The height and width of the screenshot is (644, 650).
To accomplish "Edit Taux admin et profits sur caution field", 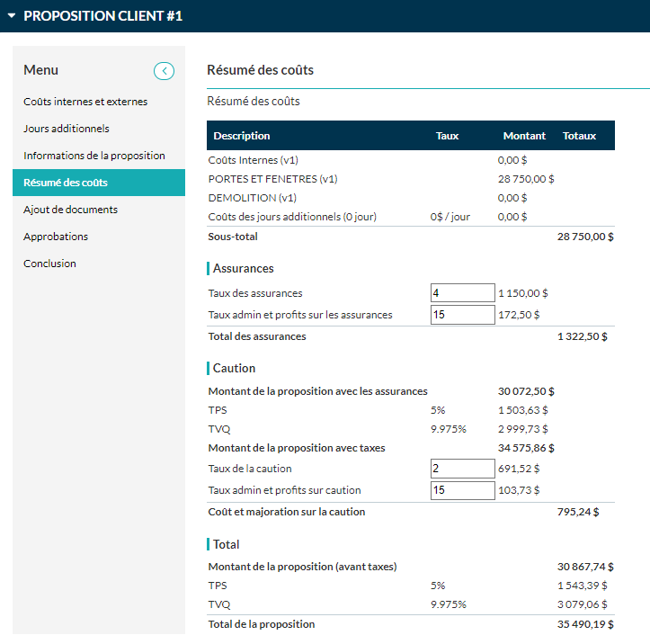I will click(x=463, y=490).
